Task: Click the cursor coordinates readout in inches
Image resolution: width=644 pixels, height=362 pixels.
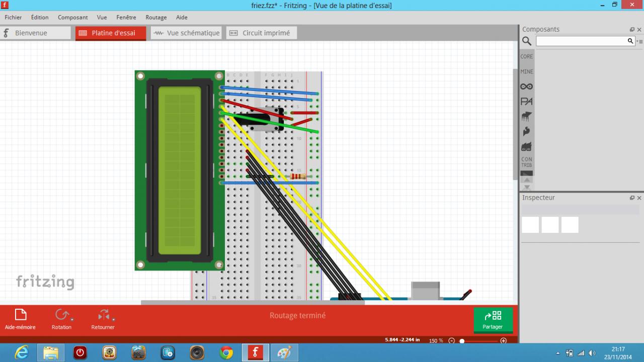Action: (x=403, y=340)
